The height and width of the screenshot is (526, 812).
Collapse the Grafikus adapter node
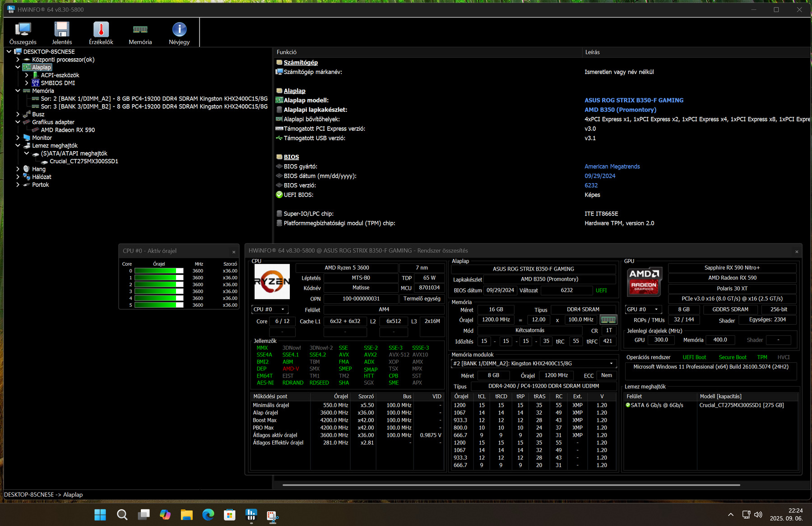click(18, 122)
